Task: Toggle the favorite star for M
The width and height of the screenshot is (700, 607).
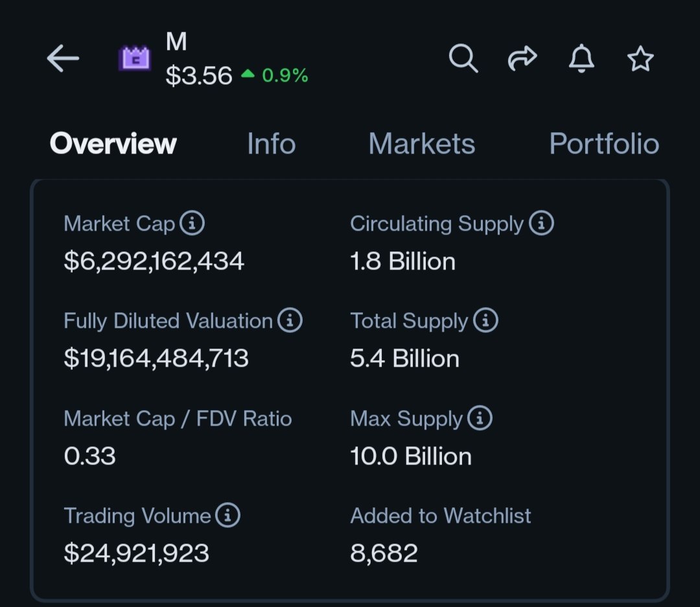Action: [640, 59]
